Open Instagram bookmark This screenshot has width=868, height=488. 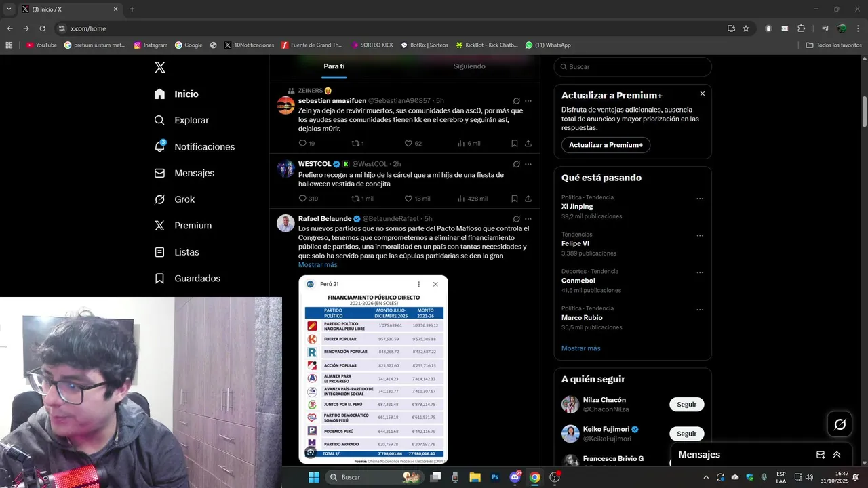[151, 45]
